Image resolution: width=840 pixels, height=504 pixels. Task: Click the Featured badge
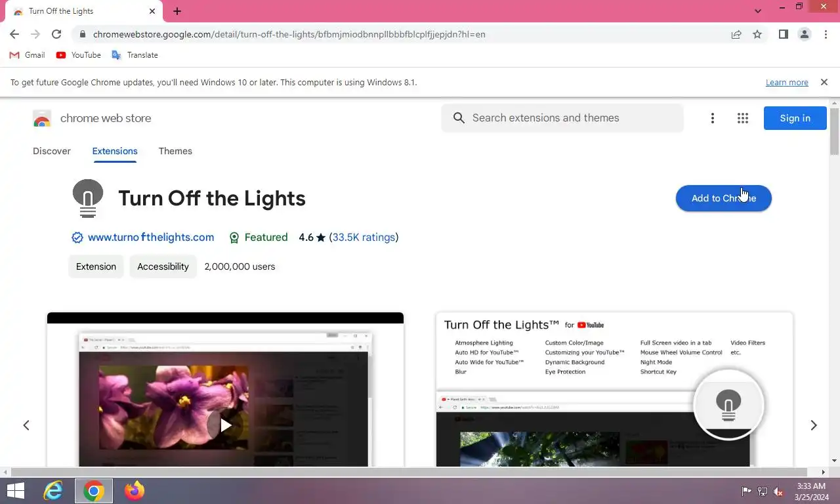[x=258, y=238]
